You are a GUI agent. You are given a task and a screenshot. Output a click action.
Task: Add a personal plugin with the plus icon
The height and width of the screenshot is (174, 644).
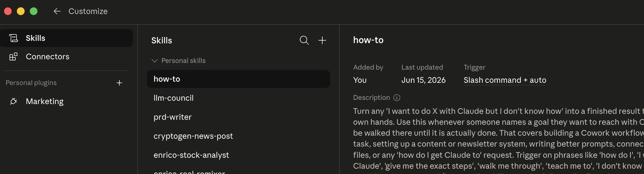point(119,83)
